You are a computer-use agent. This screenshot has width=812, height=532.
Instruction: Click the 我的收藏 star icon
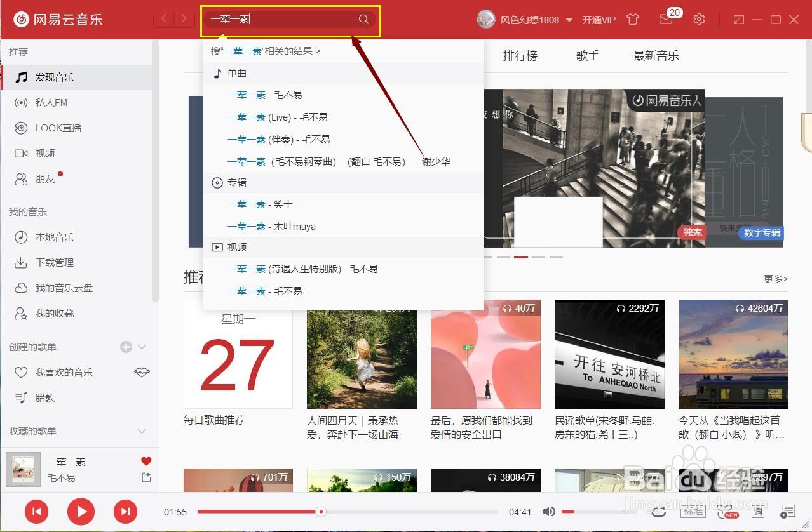click(x=21, y=313)
